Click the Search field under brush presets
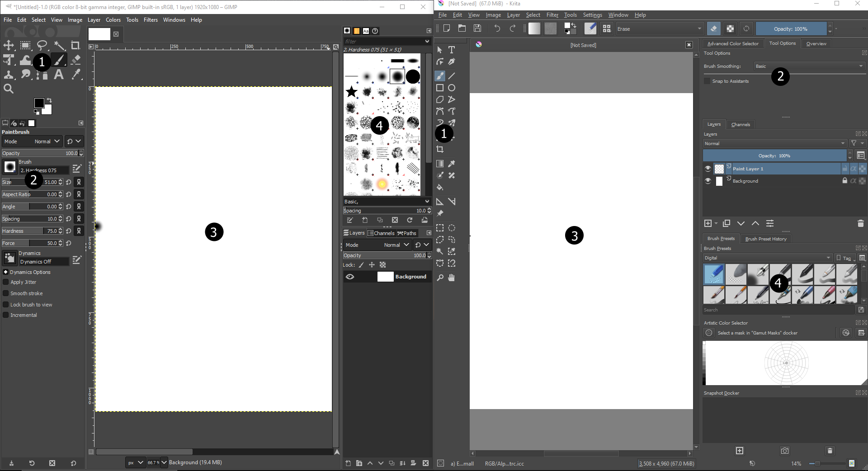Image resolution: width=868 pixels, height=471 pixels. pyautogui.click(x=778, y=310)
